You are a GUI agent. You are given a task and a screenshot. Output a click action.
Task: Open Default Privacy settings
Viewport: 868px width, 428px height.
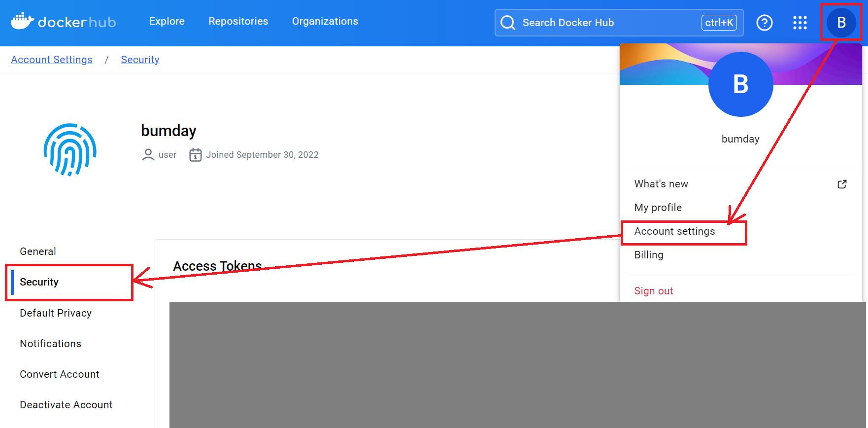56,313
